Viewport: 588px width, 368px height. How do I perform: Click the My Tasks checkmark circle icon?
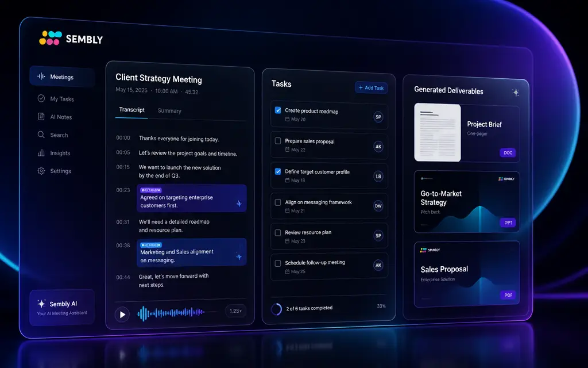41,98
